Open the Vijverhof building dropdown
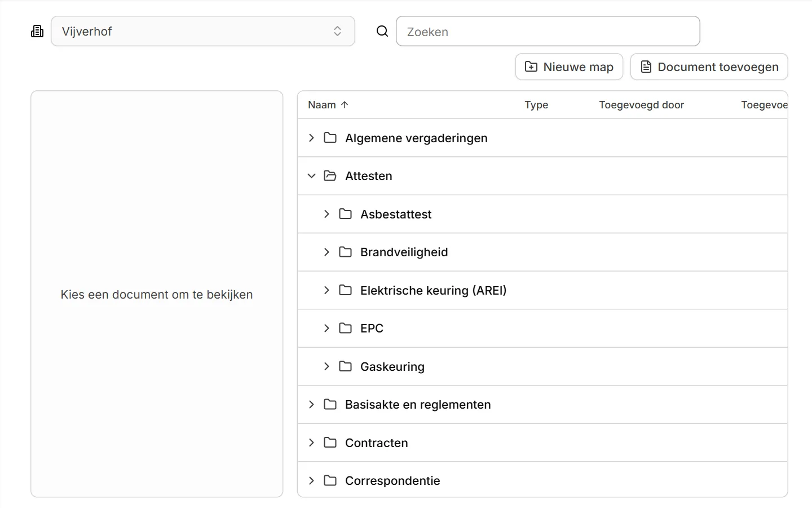 tap(203, 31)
